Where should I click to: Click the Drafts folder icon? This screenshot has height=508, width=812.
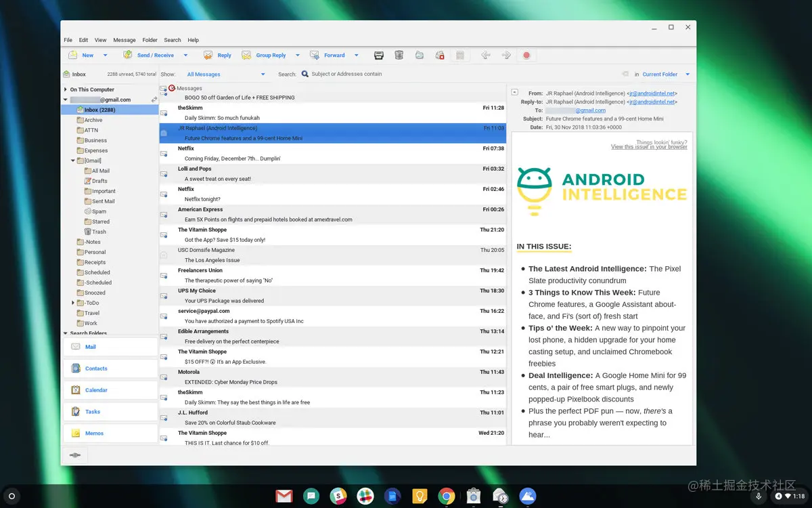pos(87,181)
